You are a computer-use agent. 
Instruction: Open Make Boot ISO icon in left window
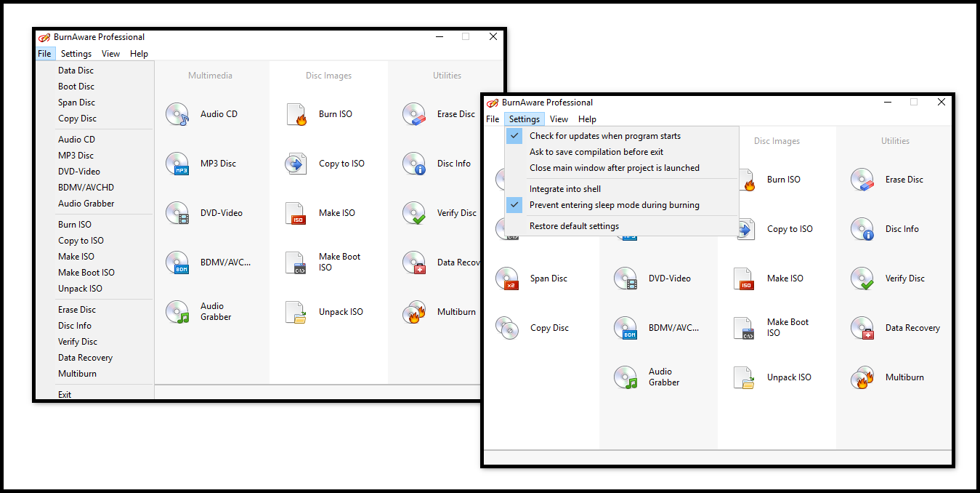(x=296, y=262)
